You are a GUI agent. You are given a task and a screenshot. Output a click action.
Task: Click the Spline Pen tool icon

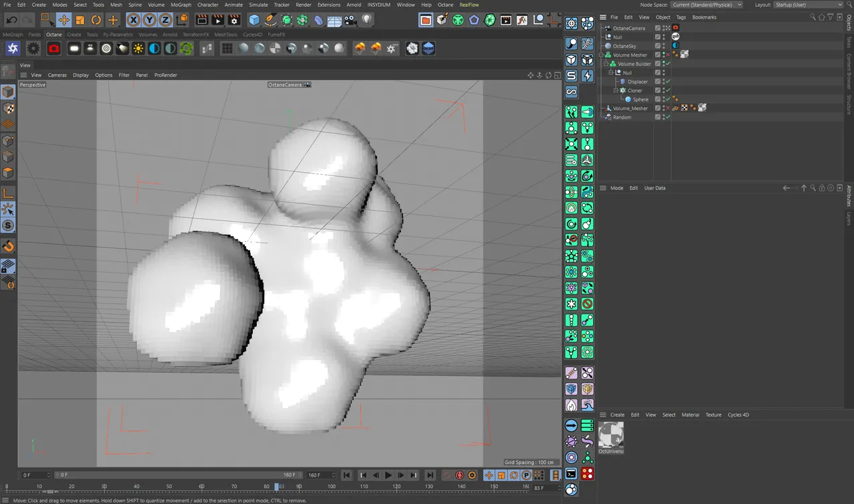point(270,20)
